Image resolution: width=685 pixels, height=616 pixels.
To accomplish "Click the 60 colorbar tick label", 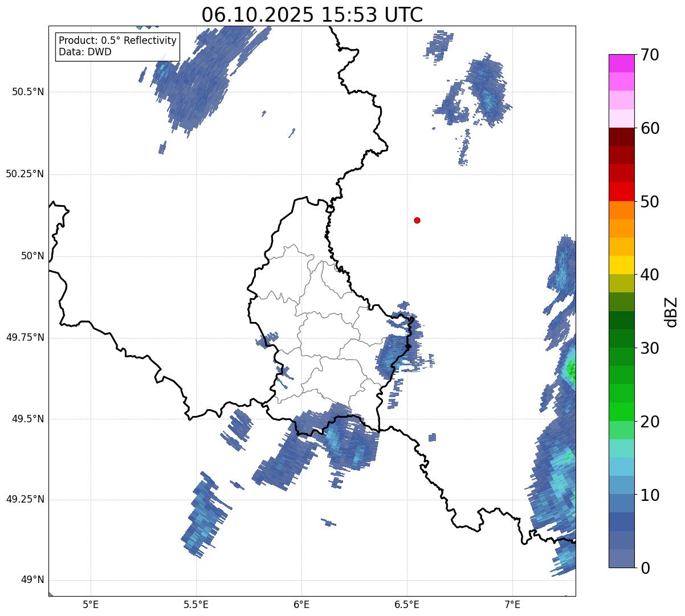I will pyautogui.click(x=650, y=128).
